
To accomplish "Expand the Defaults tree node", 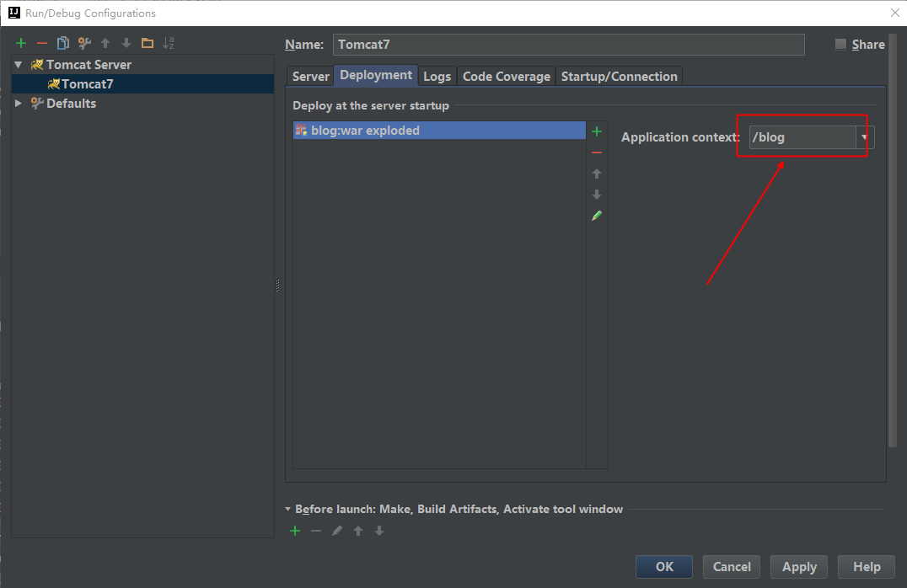I will pos(19,103).
